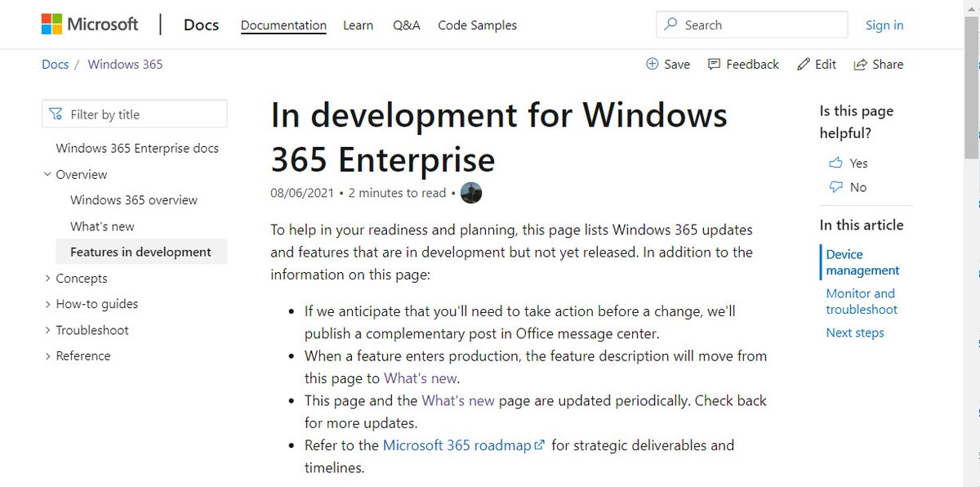Click the page title heading
The height and width of the screenshot is (487, 980).
pos(499,137)
